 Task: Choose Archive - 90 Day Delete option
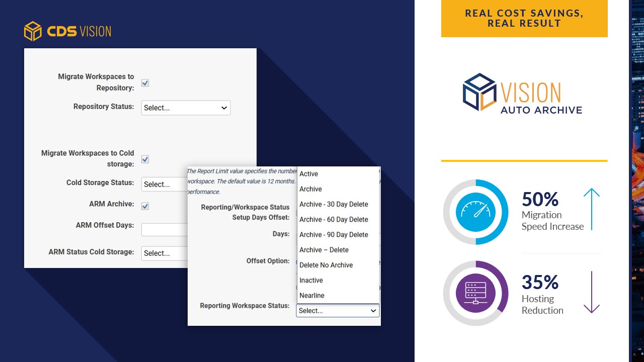338,234
